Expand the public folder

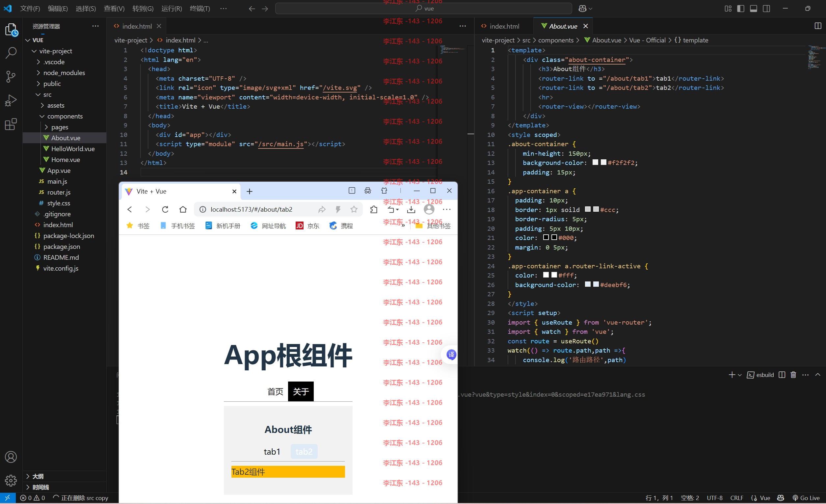coord(38,83)
